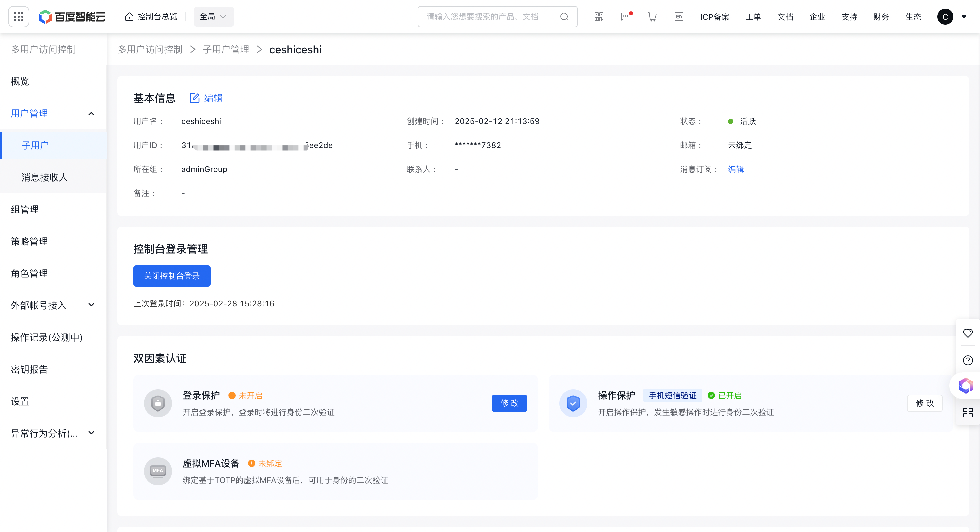Click the user name value ceshiceshi
The image size is (980, 532).
pyautogui.click(x=201, y=121)
